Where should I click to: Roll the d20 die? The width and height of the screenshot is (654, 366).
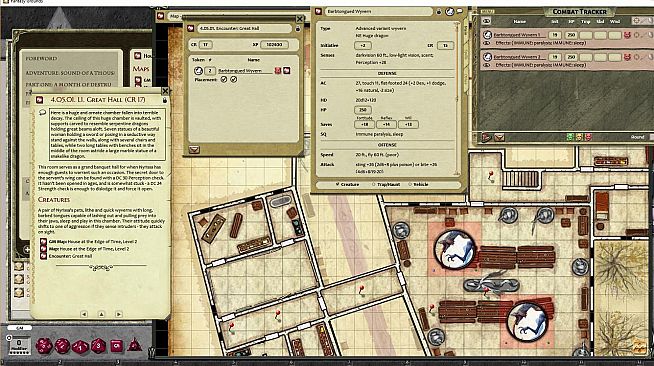pyautogui.click(x=43, y=346)
